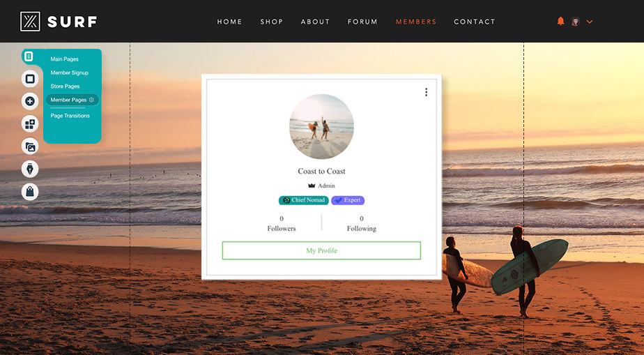Click the My Profile button
Screen dimensions: 644x355
coord(321,250)
